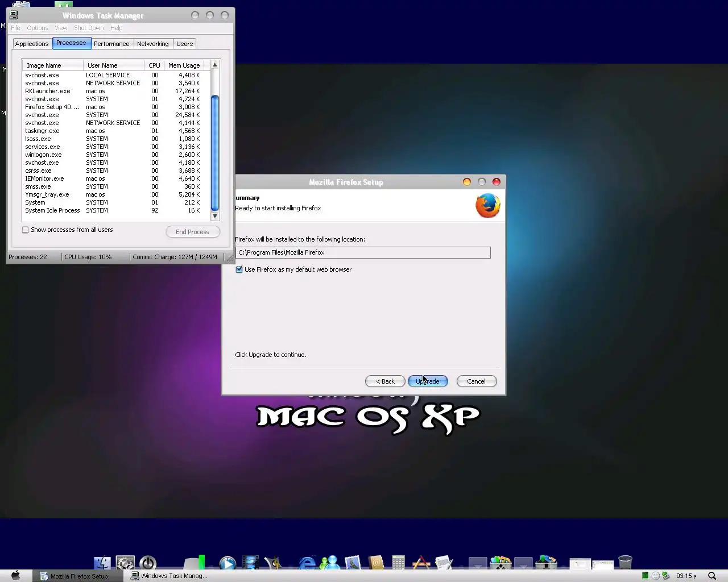
Task: Open Options menu in Task Manager
Action: (37, 28)
